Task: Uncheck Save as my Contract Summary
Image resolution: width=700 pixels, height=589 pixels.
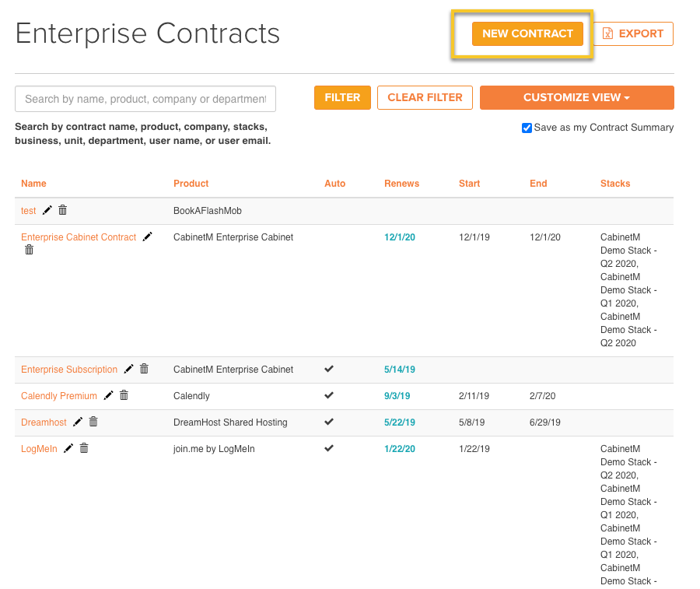Action: (527, 128)
